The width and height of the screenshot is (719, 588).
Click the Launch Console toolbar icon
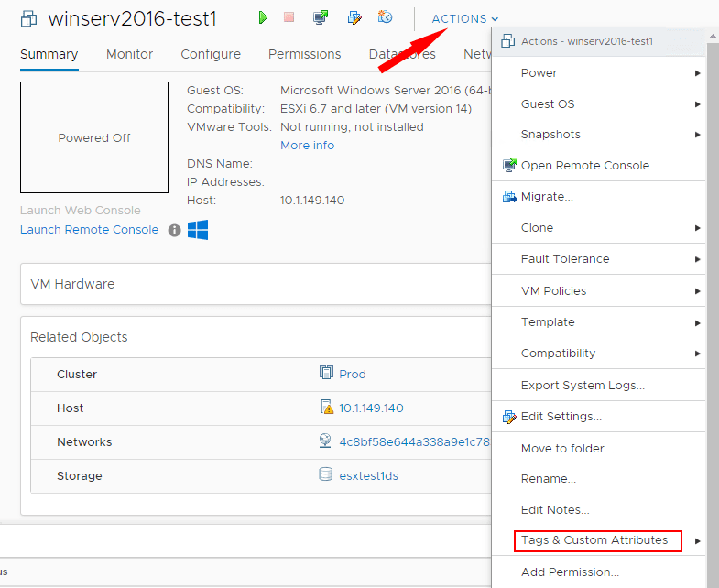point(321,17)
